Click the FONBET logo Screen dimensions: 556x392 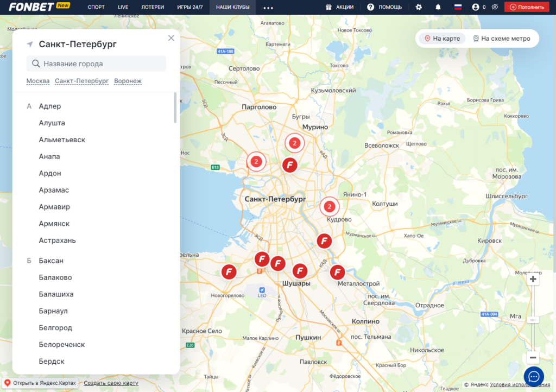click(x=31, y=7)
